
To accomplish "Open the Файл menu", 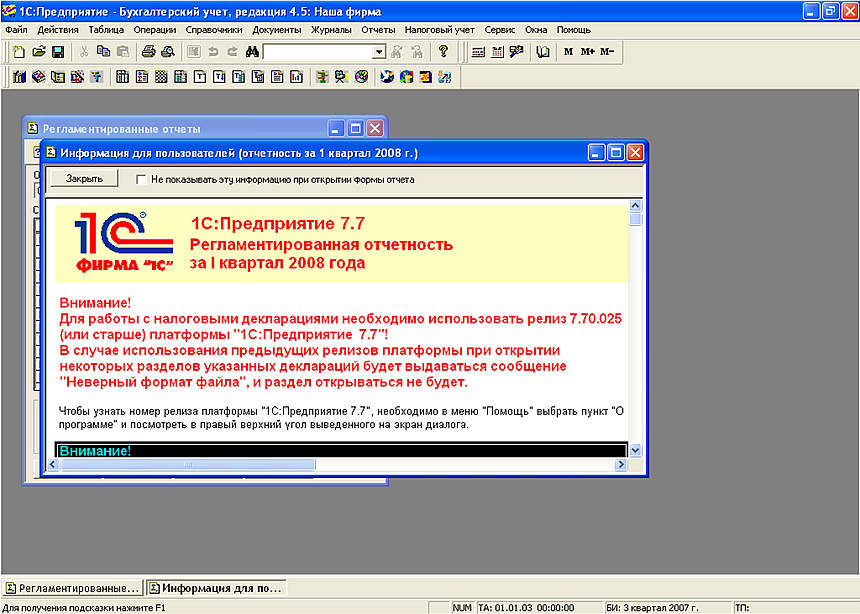I will 16,30.
